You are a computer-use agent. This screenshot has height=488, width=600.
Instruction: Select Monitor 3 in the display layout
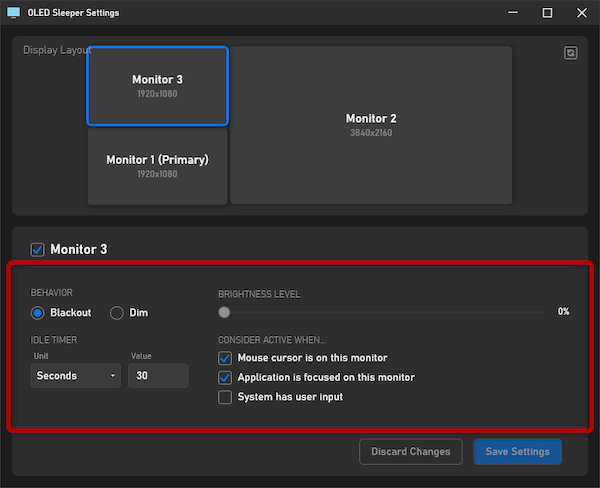click(157, 85)
